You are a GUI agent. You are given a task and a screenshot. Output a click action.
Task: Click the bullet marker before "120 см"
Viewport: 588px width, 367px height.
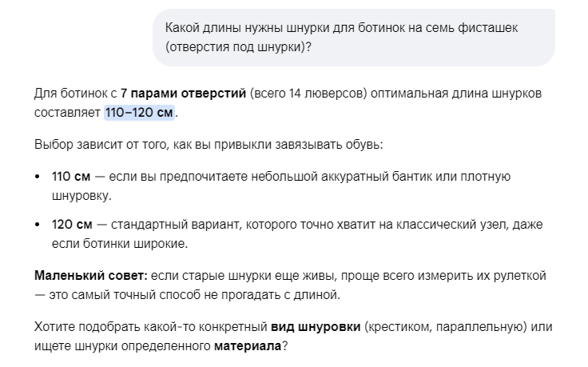(x=37, y=225)
